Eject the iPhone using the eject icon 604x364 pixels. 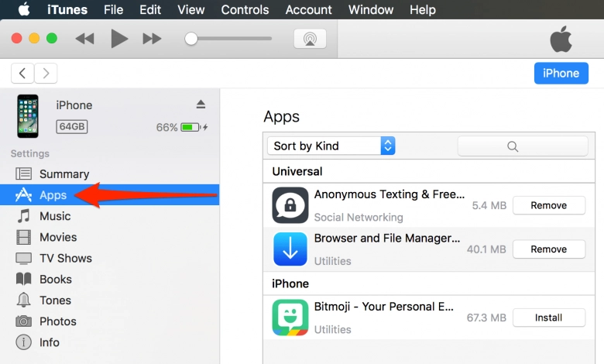(201, 104)
